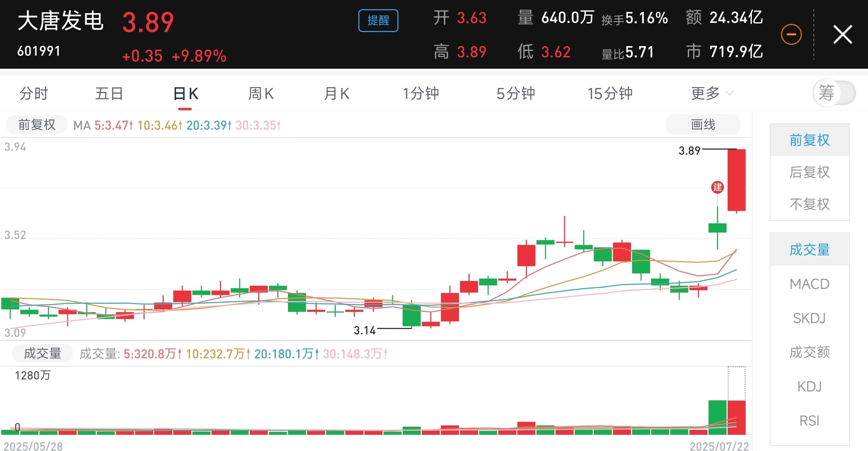
Task: Click the MA 30:3.35 legend value
Action: (258, 125)
